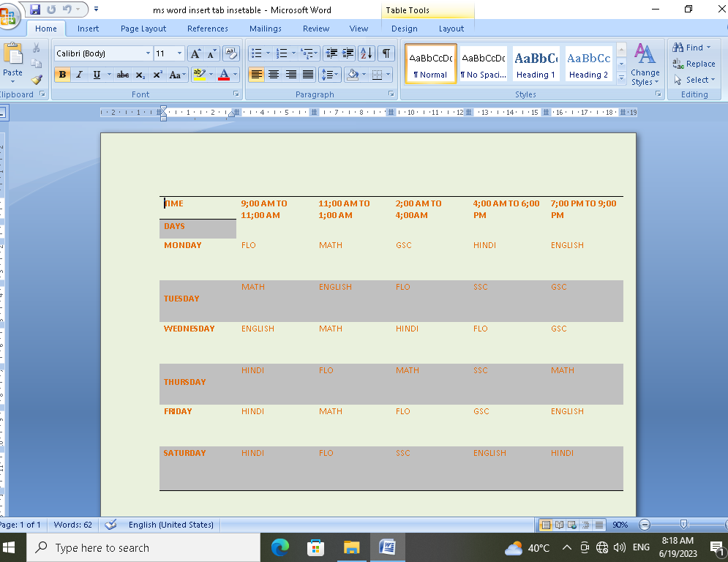This screenshot has height=562, width=728.
Task: Click the Replace button
Action: (x=694, y=64)
